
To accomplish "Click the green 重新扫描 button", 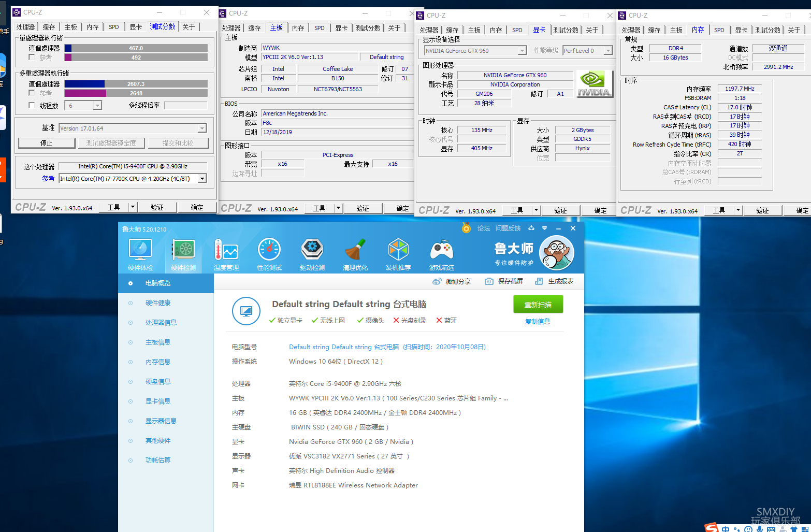I will click(538, 305).
